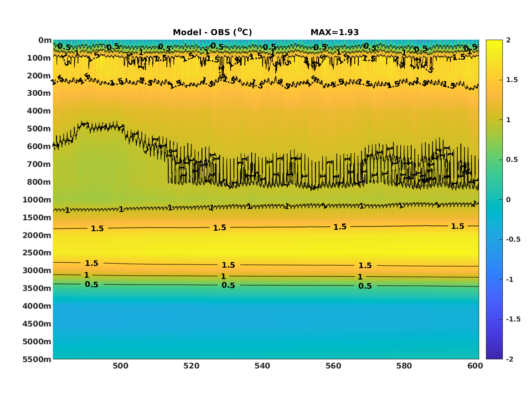Select the '100m' depth axis label

coord(39,58)
